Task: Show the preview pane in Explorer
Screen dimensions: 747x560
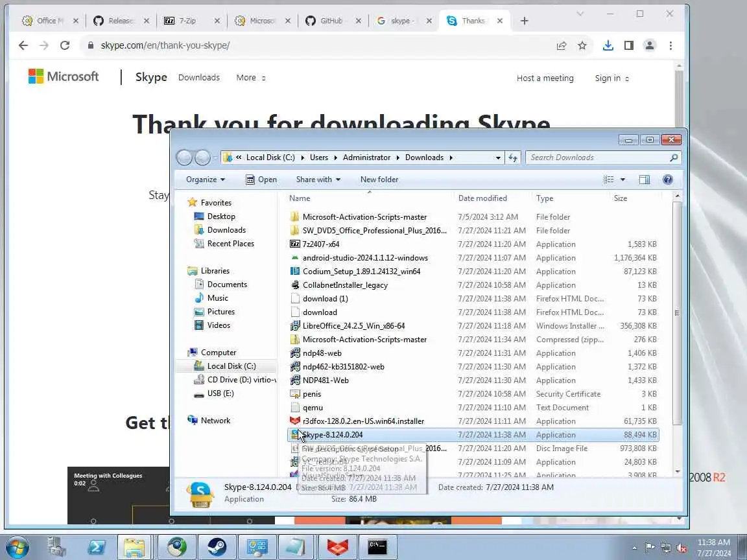Action: click(645, 180)
